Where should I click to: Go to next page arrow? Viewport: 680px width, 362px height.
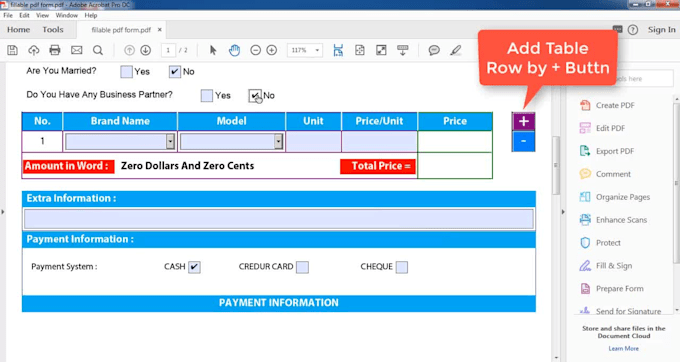[x=146, y=50]
